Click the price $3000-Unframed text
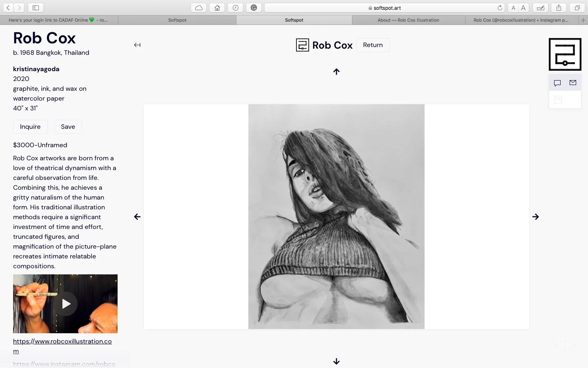 pos(40,145)
